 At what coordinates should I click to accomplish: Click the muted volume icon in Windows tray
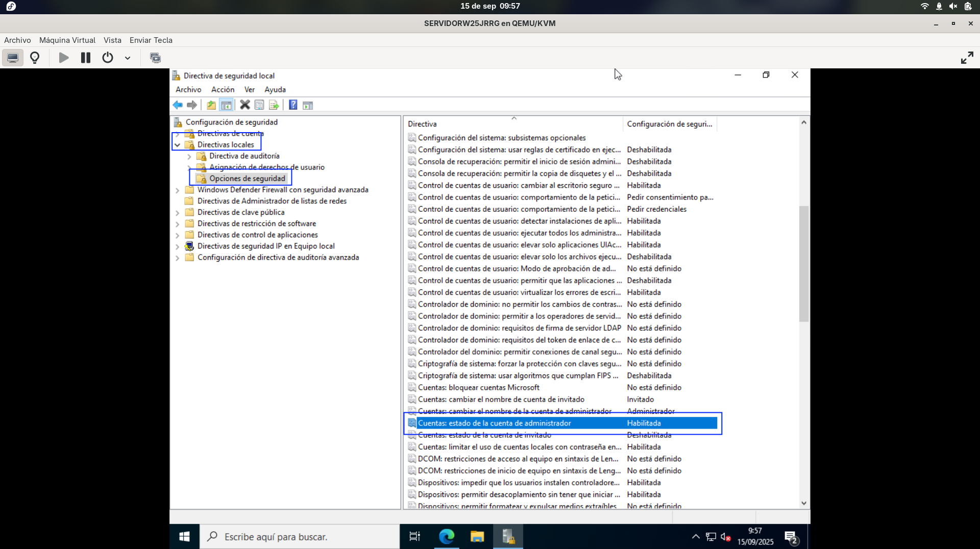tap(726, 537)
